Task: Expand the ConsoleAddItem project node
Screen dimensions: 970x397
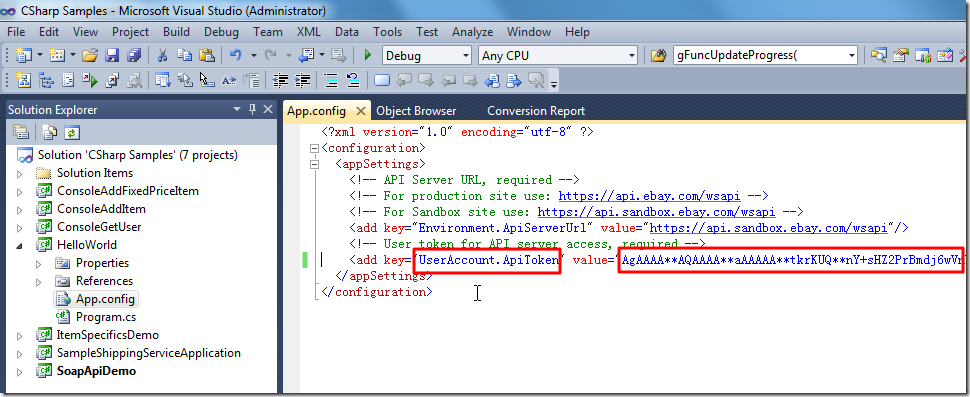Action: pyautogui.click(x=19, y=209)
